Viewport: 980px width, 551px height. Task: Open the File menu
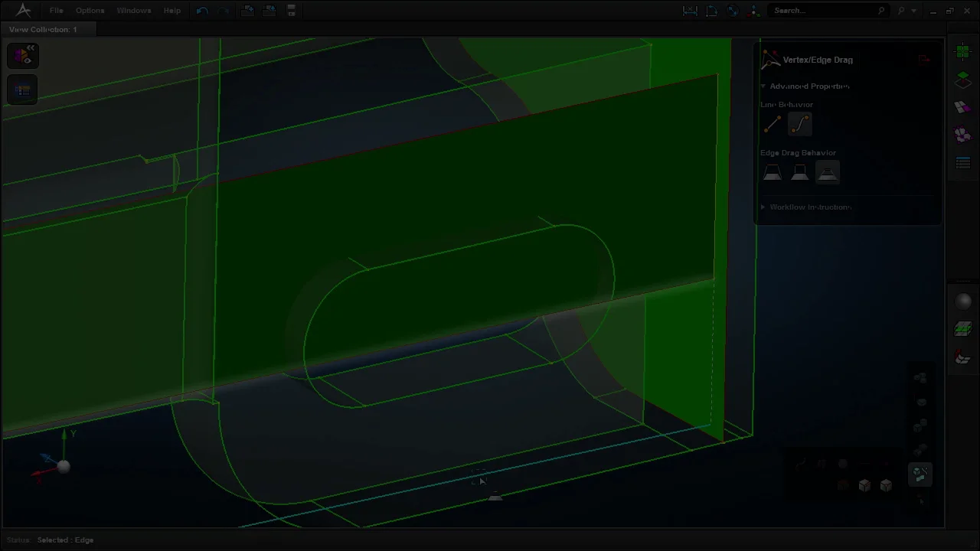point(56,11)
